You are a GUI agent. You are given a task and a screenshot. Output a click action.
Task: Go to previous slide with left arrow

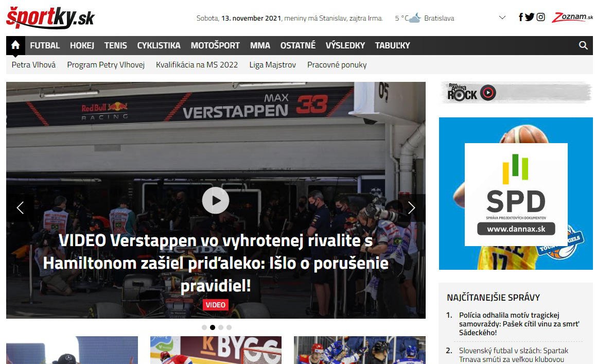click(x=20, y=207)
